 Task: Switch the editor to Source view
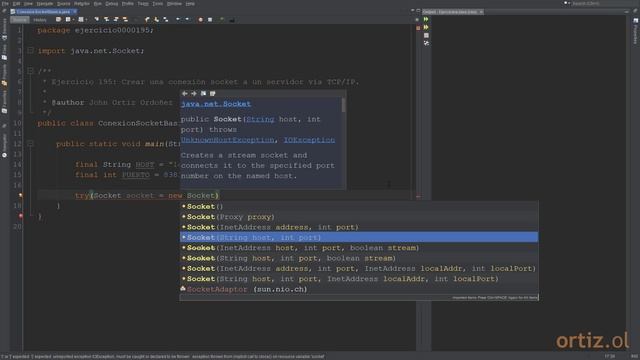point(20,20)
